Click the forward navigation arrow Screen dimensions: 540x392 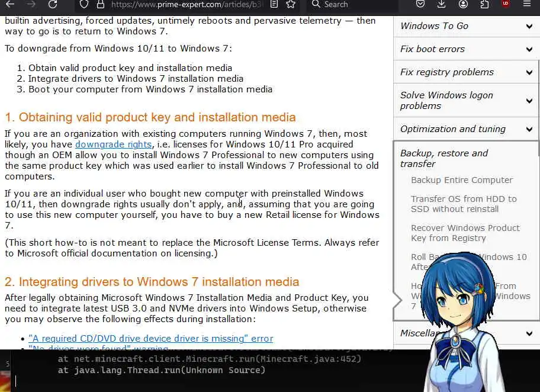click(31, 4)
